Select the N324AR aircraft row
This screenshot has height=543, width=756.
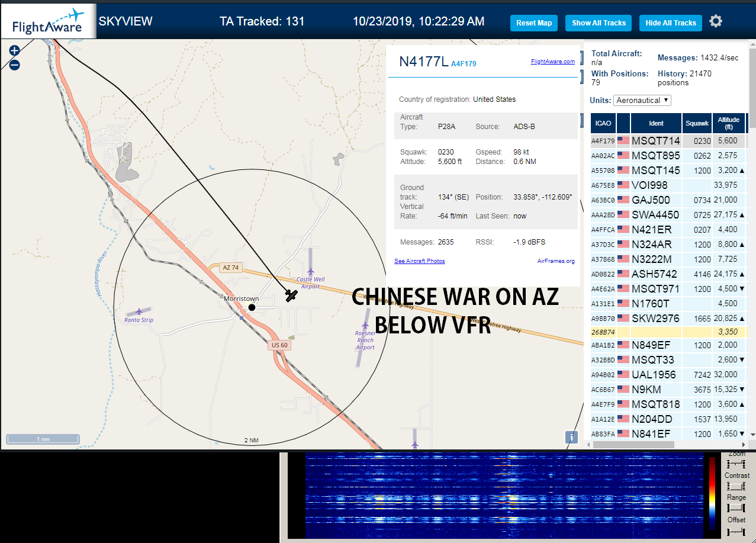pos(668,245)
